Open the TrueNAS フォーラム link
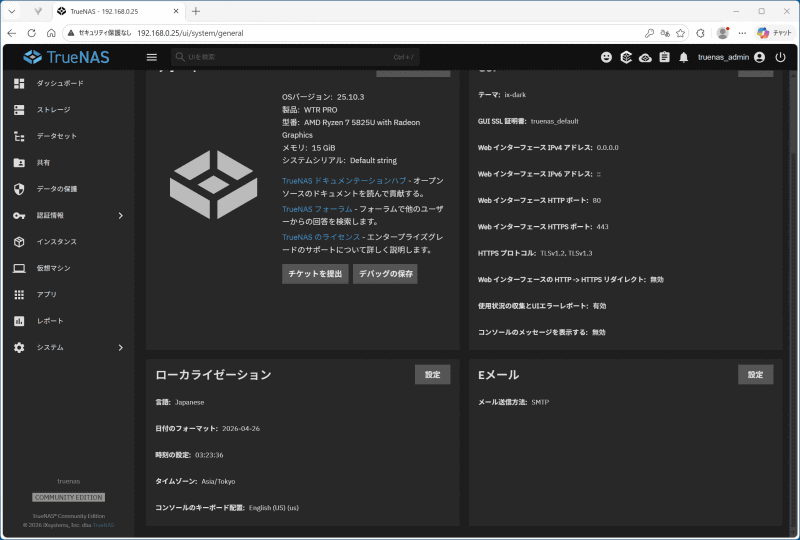Screen dimensions: 800x540 [317, 209]
